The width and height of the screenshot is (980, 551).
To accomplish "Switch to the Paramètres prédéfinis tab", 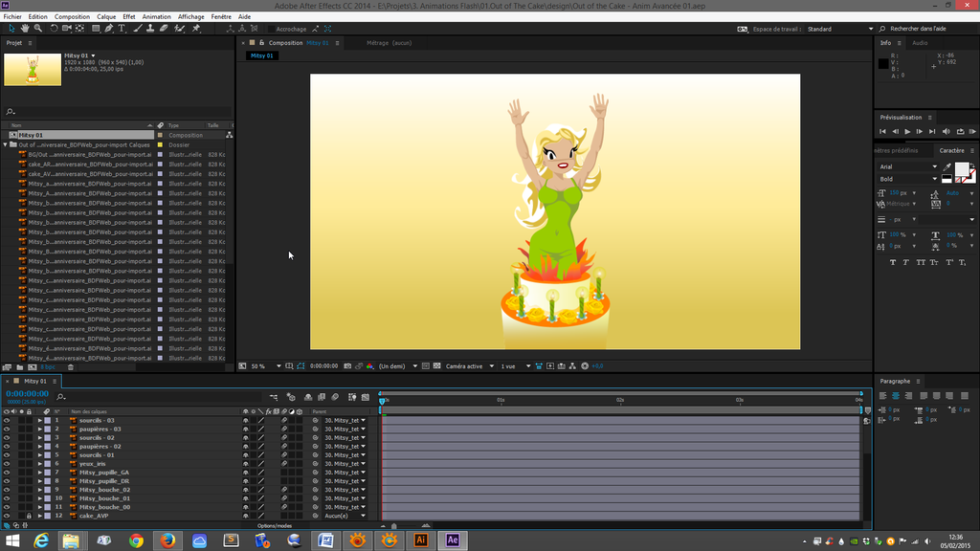I will 898,150.
